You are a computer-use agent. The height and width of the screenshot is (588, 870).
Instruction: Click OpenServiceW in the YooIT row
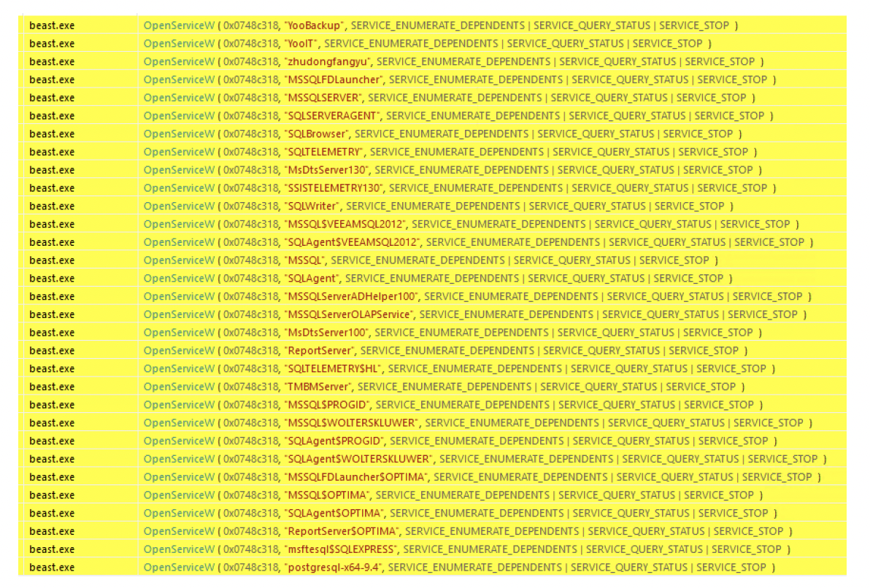tap(179, 43)
